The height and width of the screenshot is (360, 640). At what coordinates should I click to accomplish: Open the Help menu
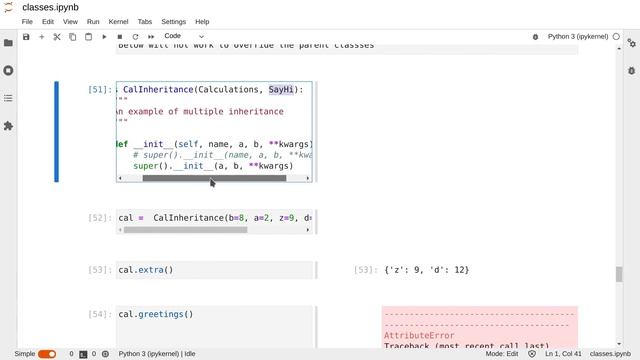point(202,22)
